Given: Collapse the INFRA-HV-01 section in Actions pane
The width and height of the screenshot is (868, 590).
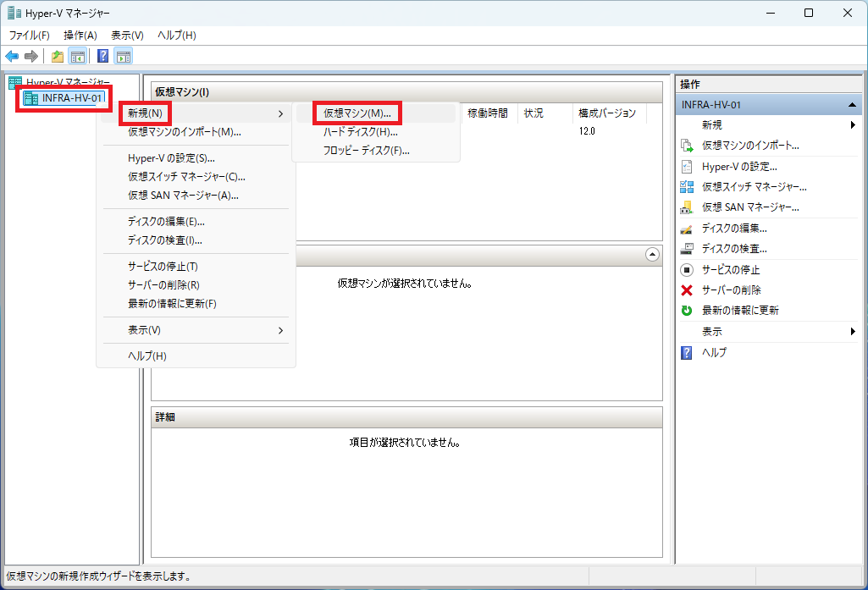Looking at the screenshot, I should 852,105.
